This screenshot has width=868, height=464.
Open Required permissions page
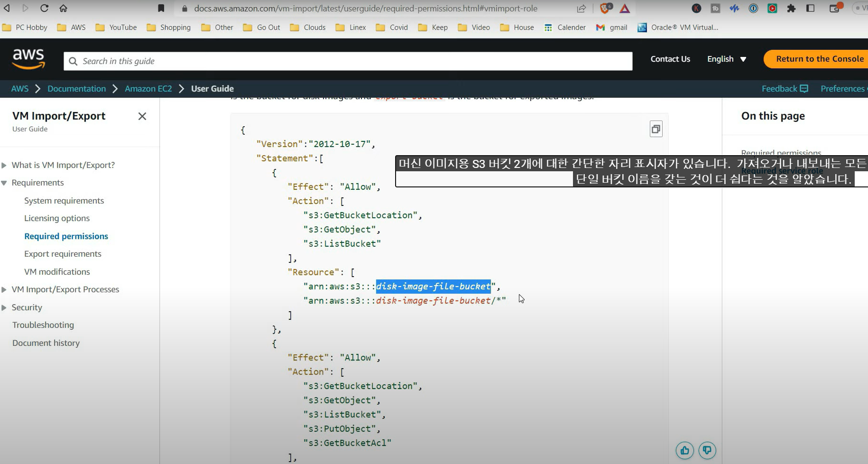66,236
